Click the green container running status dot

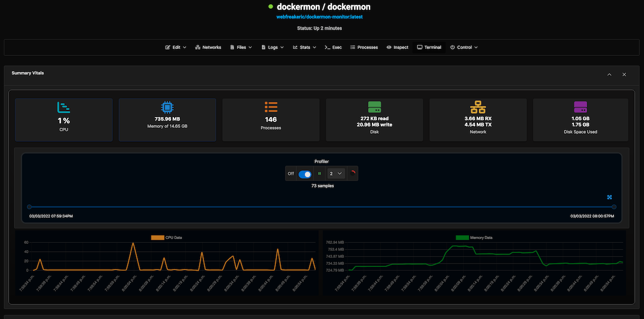pyautogui.click(x=271, y=6)
